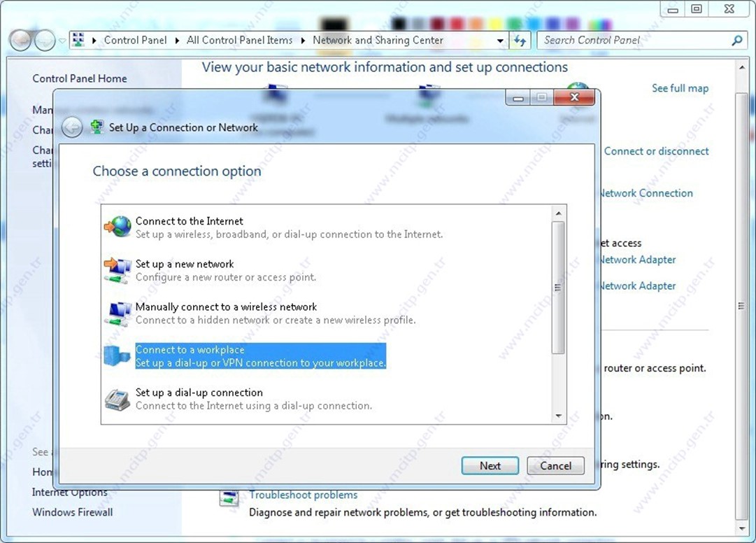Click the Control Panel window scrollbar thumb
756x543 pixels.
[x=741, y=306]
